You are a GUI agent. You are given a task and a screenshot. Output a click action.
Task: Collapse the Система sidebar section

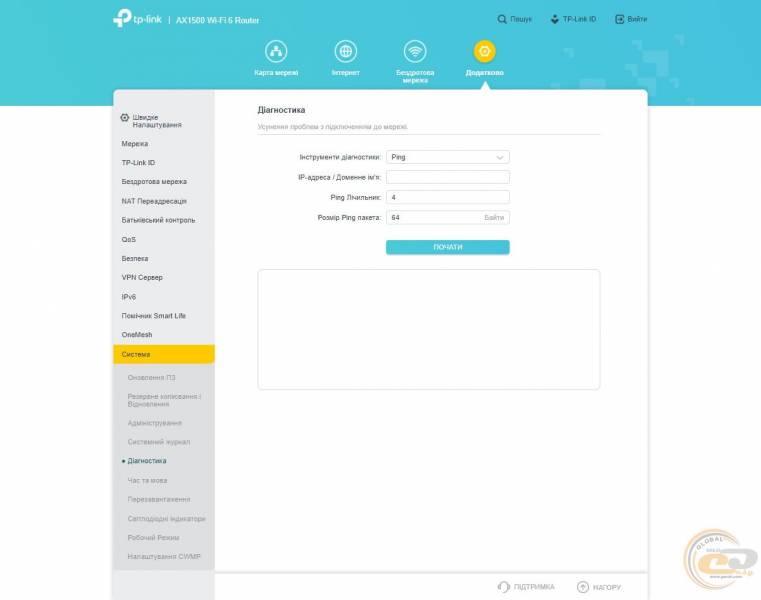(164, 354)
